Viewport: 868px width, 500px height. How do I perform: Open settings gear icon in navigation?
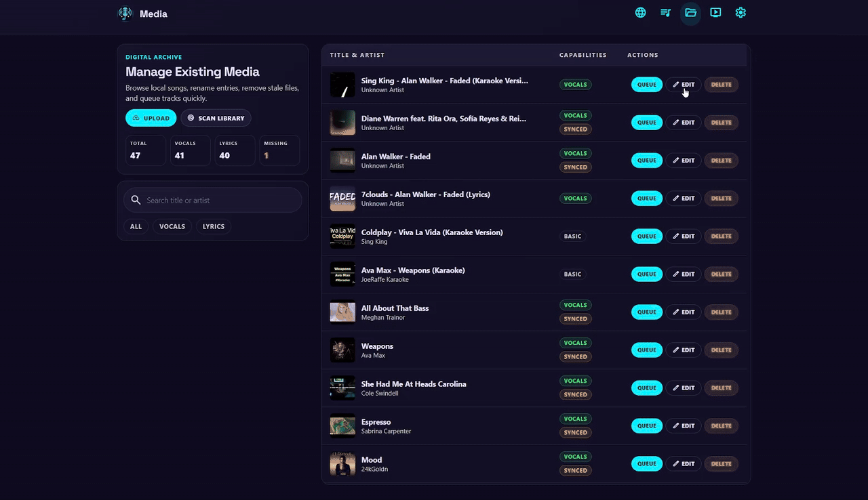[741, 13]
